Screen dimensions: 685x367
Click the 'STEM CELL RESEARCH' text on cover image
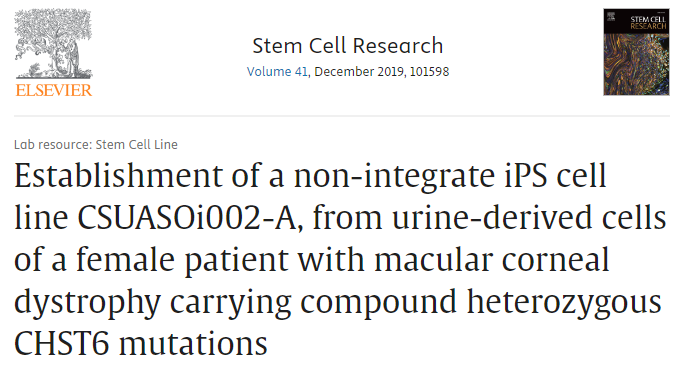[648, 23]
